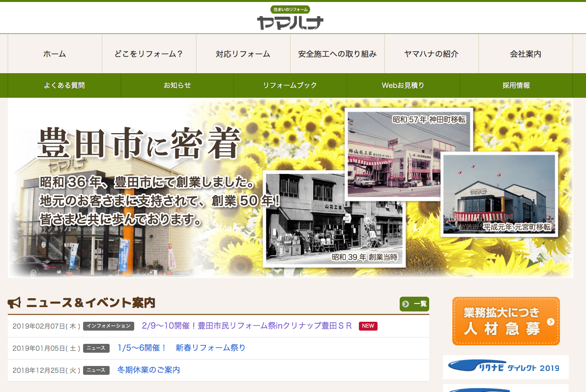Select 対応リフォーム in the navigation
This screenshot has height=392, width=586.
[x=243, y=54]
